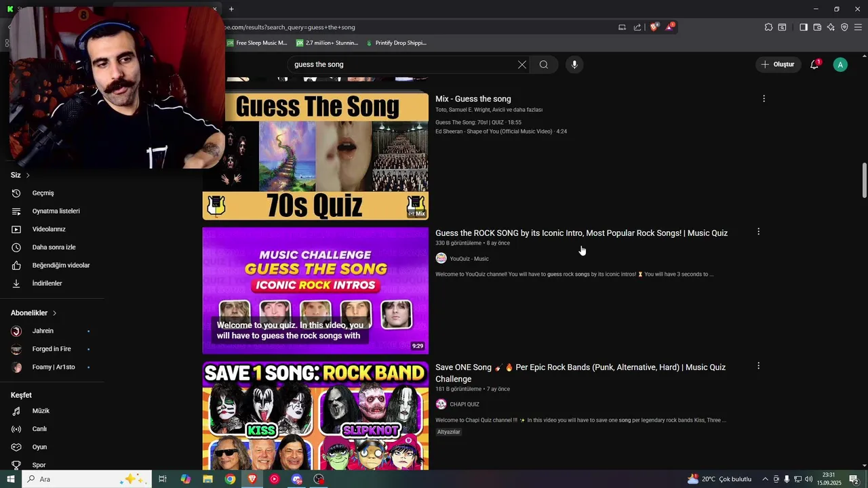Open the browser extensions puzzle icon
868x488 pixels.
point(768,27)
